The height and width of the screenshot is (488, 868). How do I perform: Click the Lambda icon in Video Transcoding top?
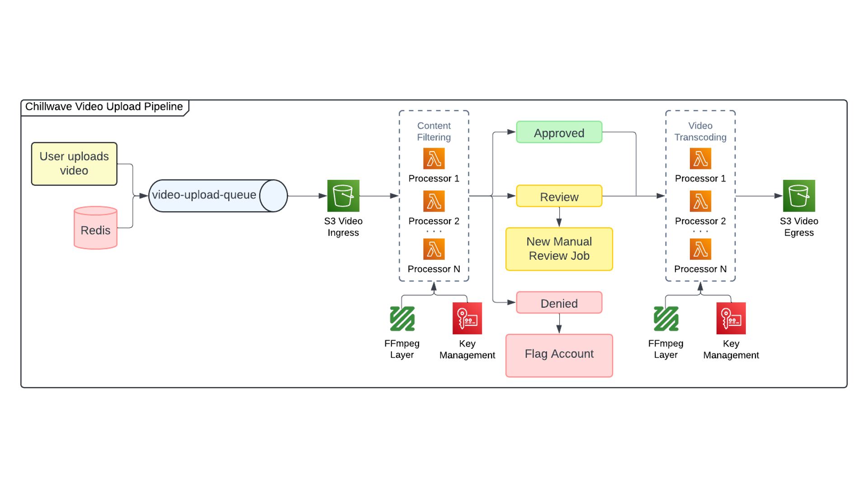pos(701,157)
